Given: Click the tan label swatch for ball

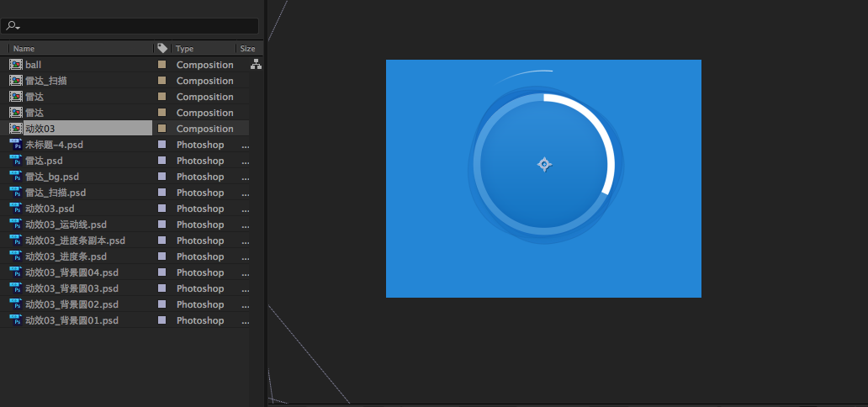Looking at the screenshot, I should 161,65.
